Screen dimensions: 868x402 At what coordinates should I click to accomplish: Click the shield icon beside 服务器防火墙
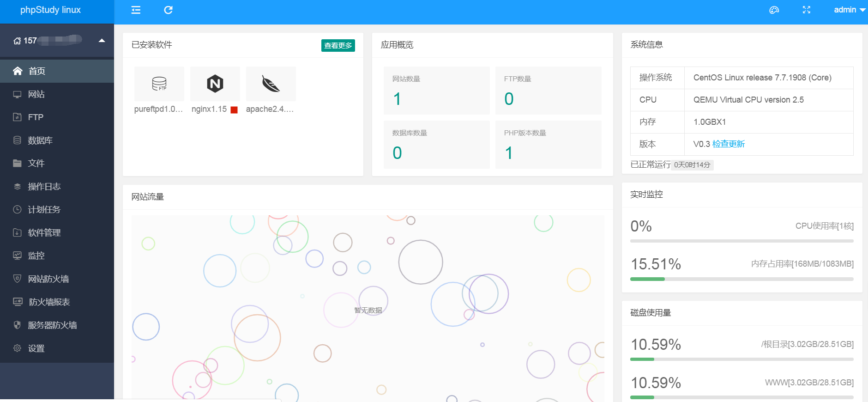tap(17, 325)
